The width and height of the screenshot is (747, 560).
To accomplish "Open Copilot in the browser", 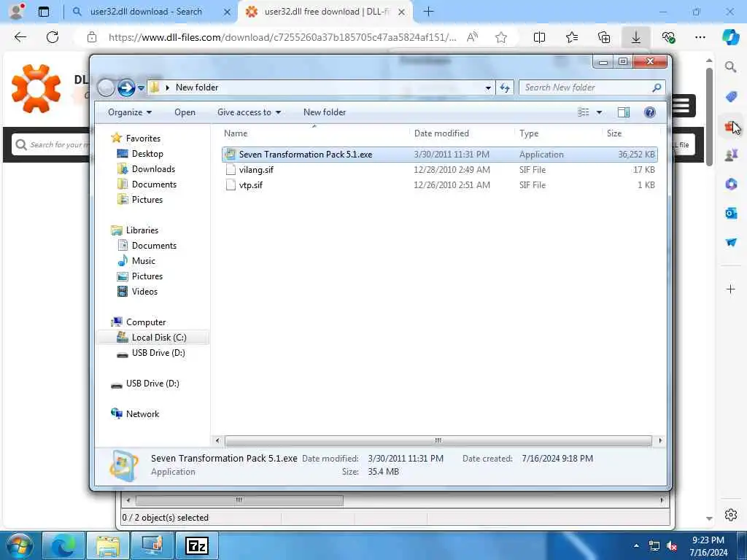I will [x=730, y=37].
